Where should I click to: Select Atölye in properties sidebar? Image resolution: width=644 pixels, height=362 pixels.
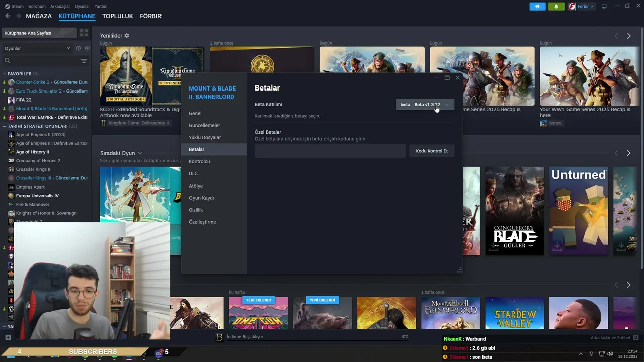pyautogui.click(x=214, y=186)
